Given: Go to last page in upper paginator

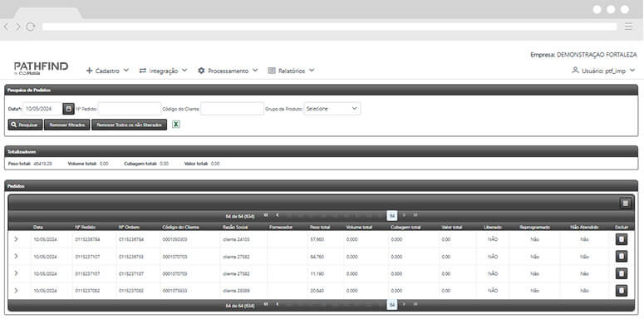Looking at the screenshot, I should pos(415,215).
